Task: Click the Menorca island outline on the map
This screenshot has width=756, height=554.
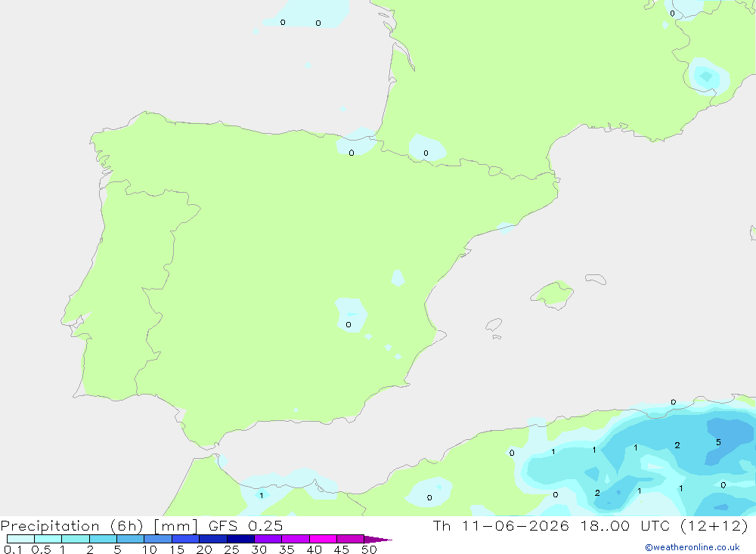Action: click(596, 279)
